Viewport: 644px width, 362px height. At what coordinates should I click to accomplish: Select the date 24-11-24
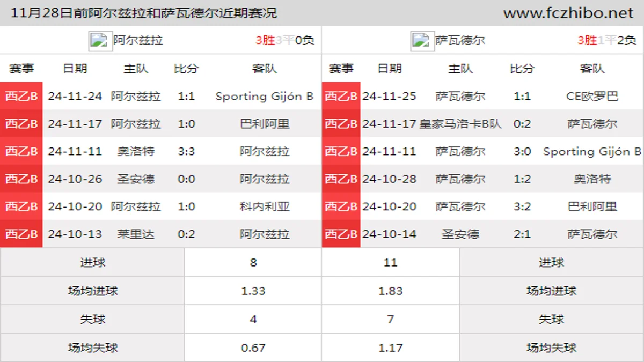point(75,97)
